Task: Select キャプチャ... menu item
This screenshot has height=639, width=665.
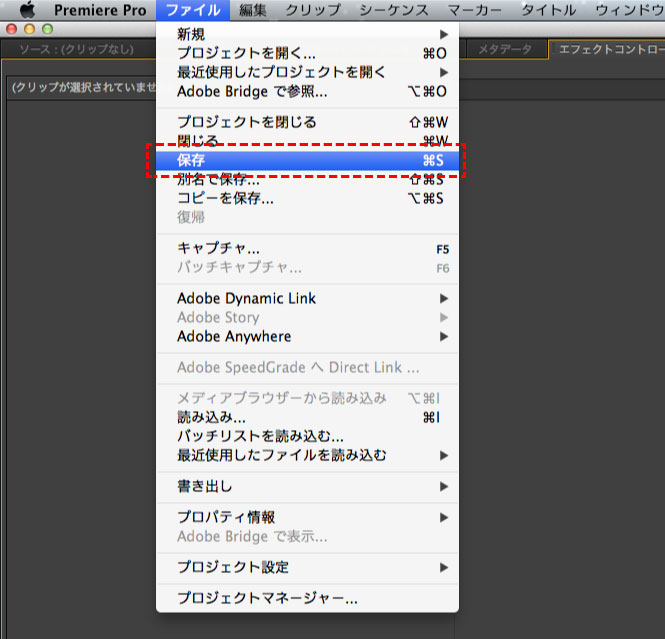Action: point(307,248)
